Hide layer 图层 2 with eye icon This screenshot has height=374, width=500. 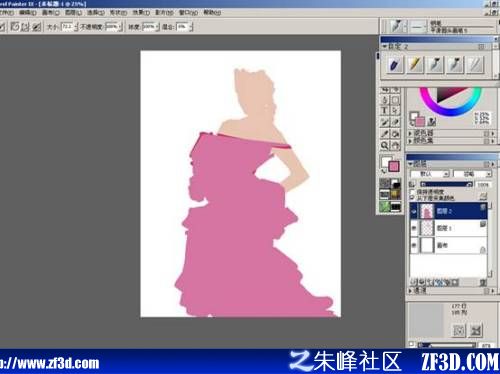[414, 211]
